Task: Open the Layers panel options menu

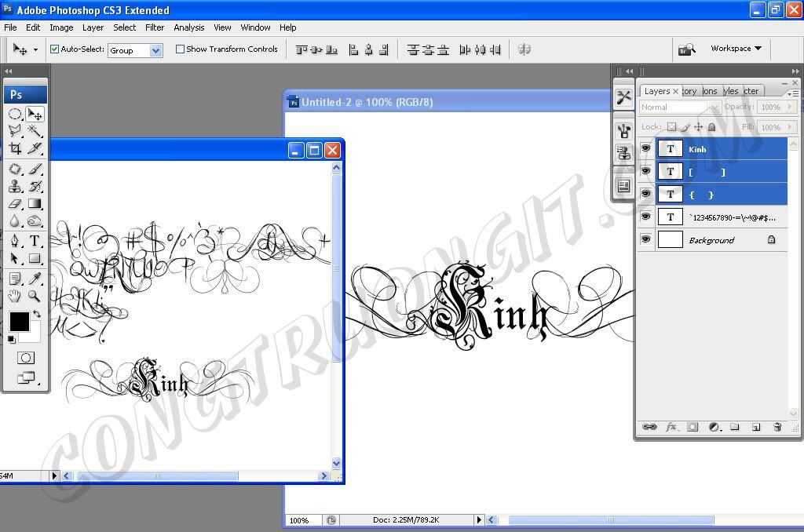Action: point(794,93)
